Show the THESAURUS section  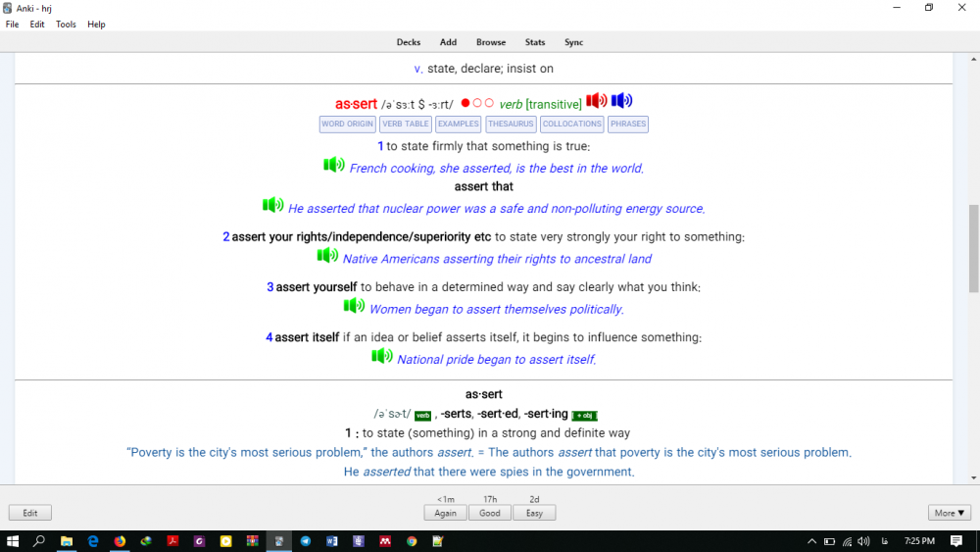click(511, 125)
